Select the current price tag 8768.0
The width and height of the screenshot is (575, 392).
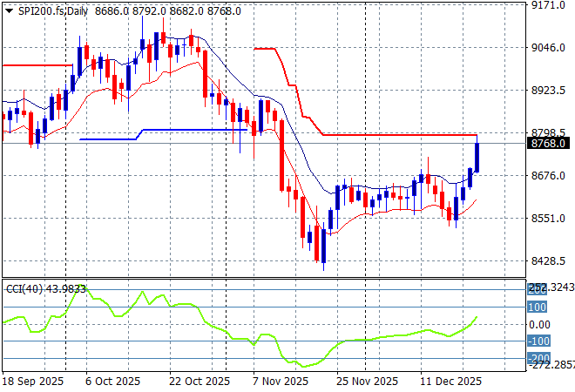[x=549, y=144]
